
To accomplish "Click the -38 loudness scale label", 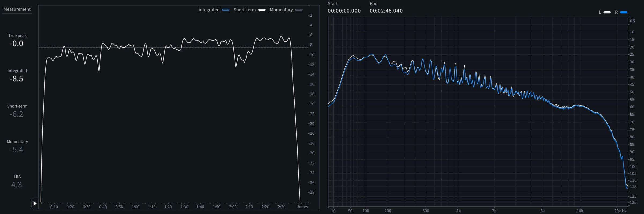I will [311, 192].
